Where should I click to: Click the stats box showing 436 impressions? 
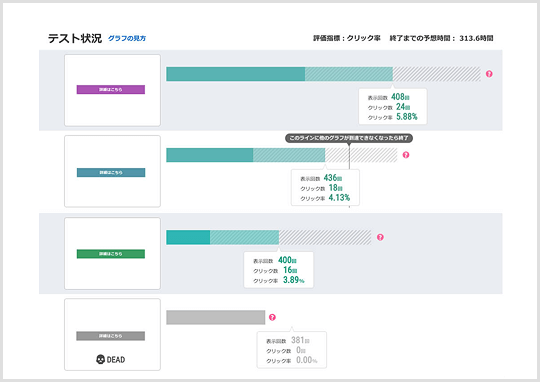pyautogui.click(x=325, y=187)
